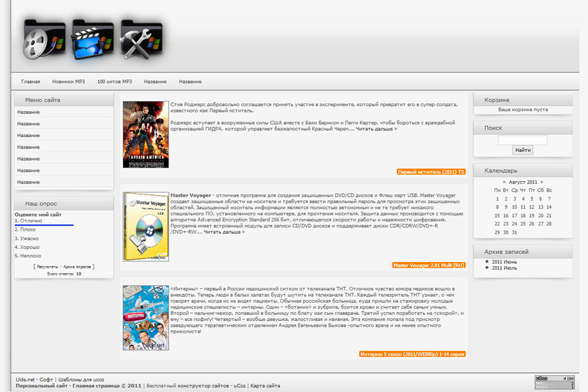
Task: Open the Шаблоны для ucoz footer link
Action: (81, 380)
